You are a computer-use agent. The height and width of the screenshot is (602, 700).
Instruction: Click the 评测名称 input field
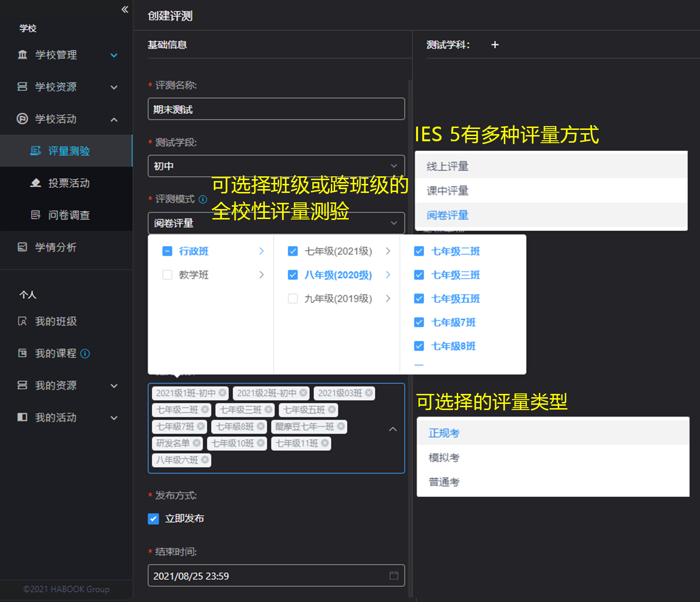tap(276, 109)
